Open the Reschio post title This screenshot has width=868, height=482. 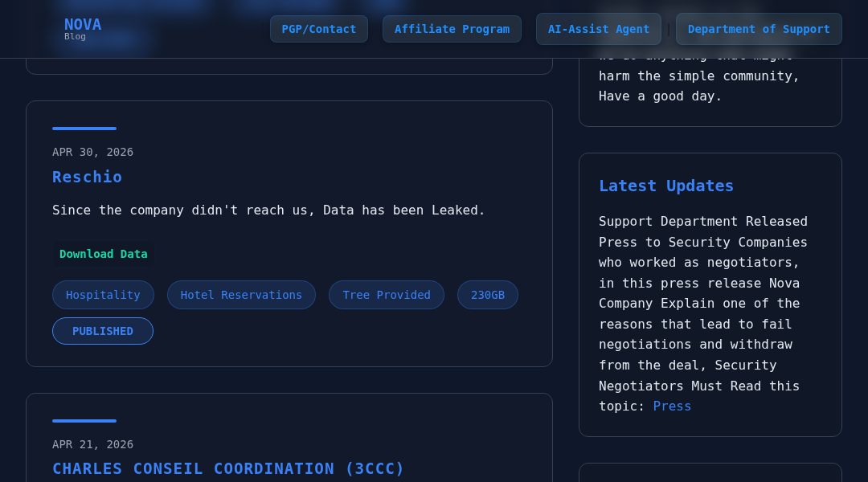tap(87, 177)
